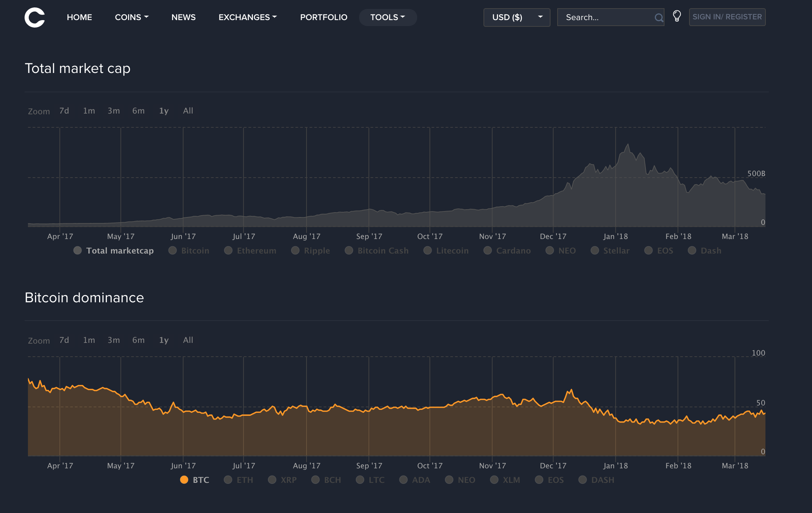Click the search magnifier icon
Screen dimensions: 812x513
click(659, 17)
